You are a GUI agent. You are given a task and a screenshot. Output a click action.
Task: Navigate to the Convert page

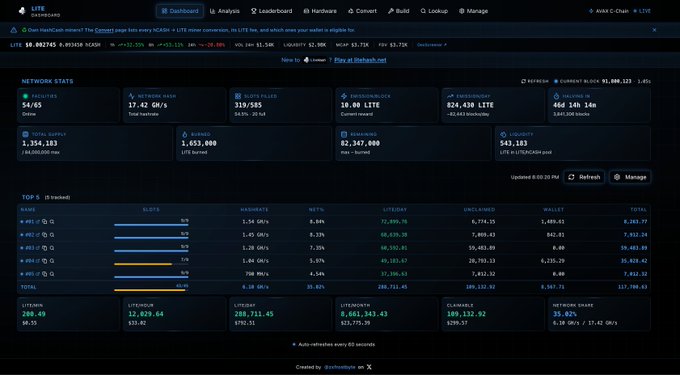click(363, 11)
